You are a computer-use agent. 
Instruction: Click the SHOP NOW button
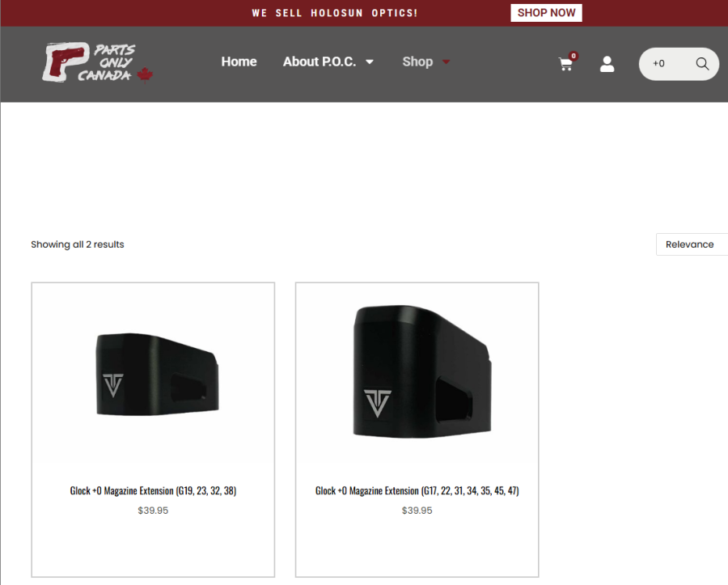(547, 13)
